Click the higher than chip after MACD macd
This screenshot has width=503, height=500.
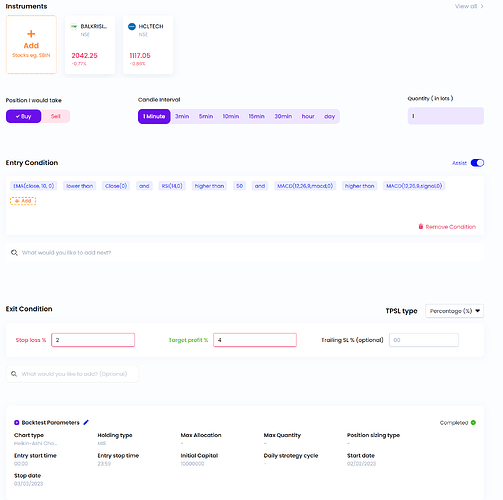tap(359, 186)
